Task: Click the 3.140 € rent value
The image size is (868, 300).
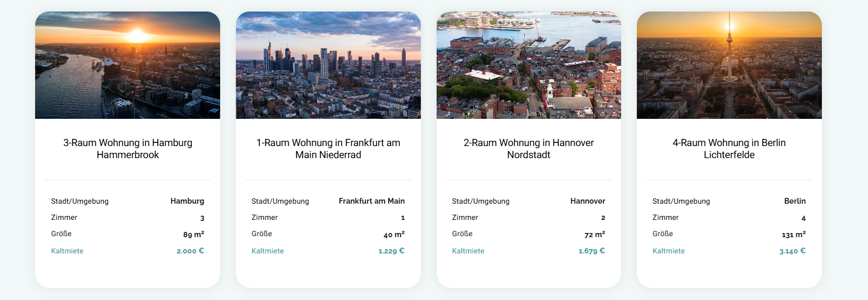Action: click(x=792, y=251)
